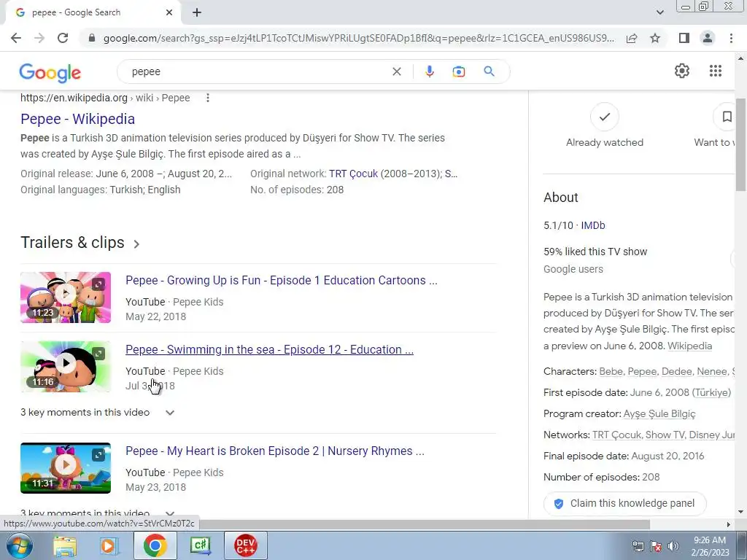Viewport: 747px width, 560px height.
Task: Open Swimming in the sea Episode 12 link
Action: 269,349
